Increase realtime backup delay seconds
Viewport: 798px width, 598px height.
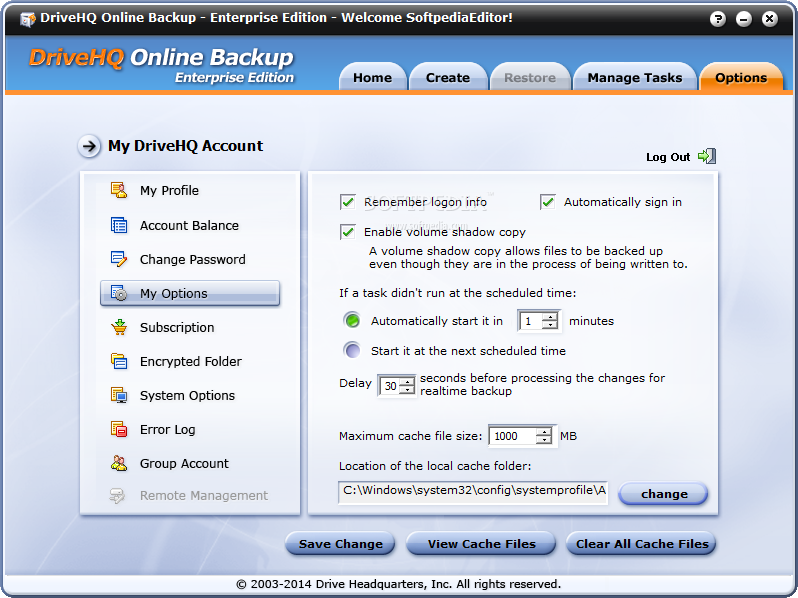coord(407,382)
